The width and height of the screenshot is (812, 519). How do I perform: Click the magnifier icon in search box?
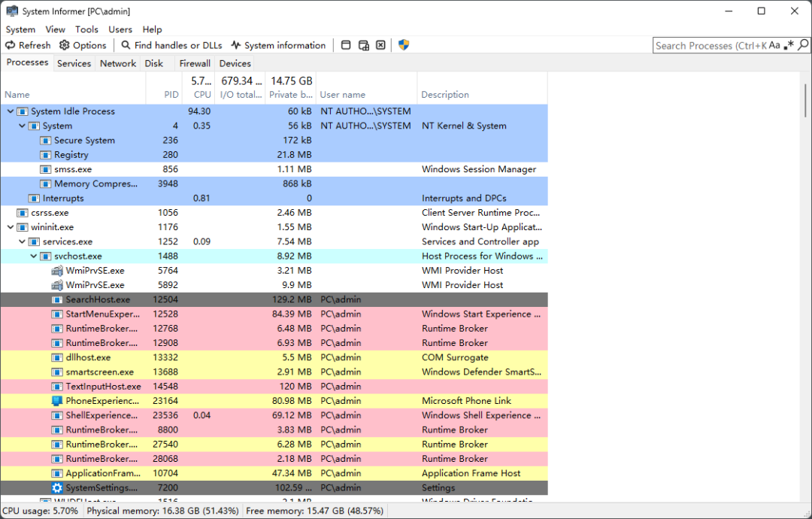(x=803, y=45)
